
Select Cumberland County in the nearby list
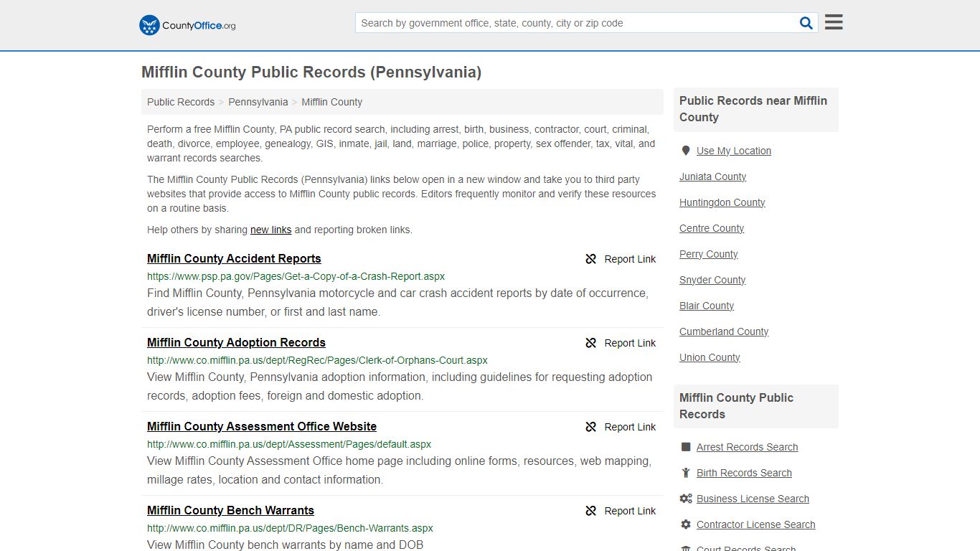pos(724,331)
